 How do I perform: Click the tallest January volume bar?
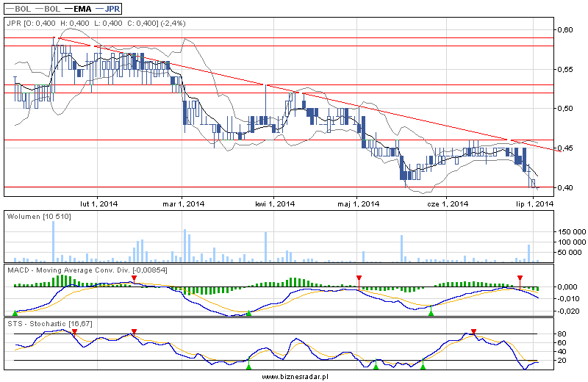[x=53, y=242]
